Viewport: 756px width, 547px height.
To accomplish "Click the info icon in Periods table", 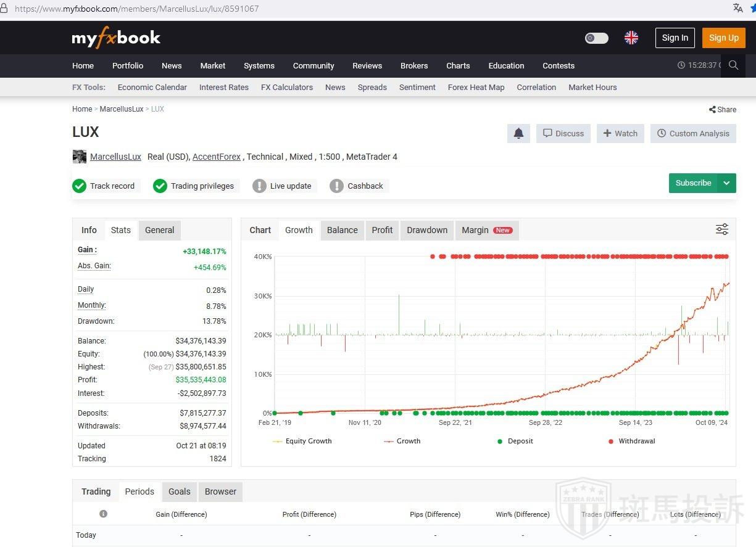I will tap(103, 514).
